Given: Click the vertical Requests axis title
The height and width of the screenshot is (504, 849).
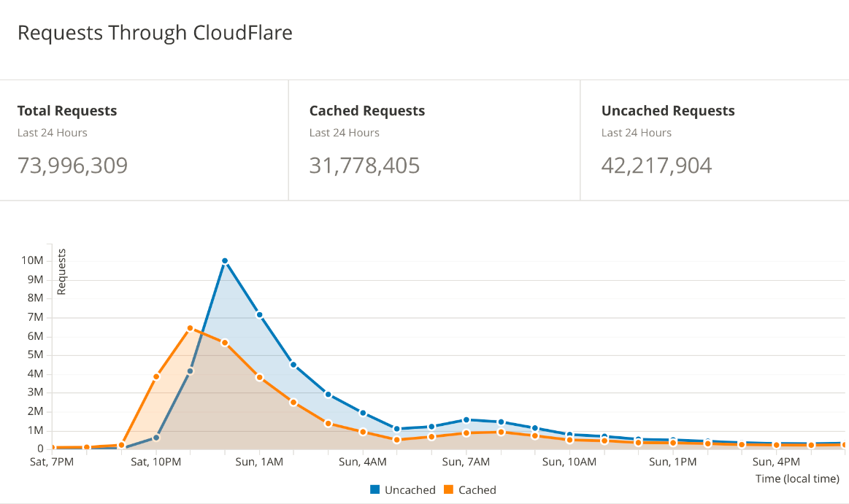Looking at the screenshot, I should point(61,271).
